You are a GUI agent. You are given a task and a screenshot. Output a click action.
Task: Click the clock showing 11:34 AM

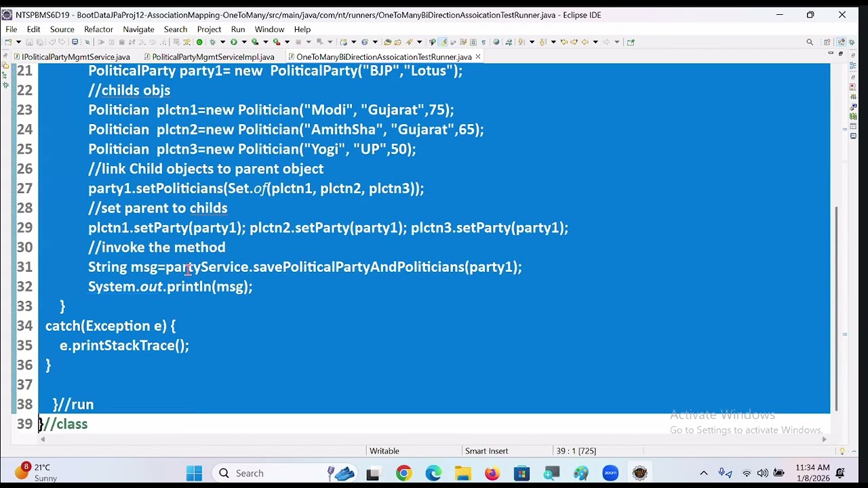(812, 468)
